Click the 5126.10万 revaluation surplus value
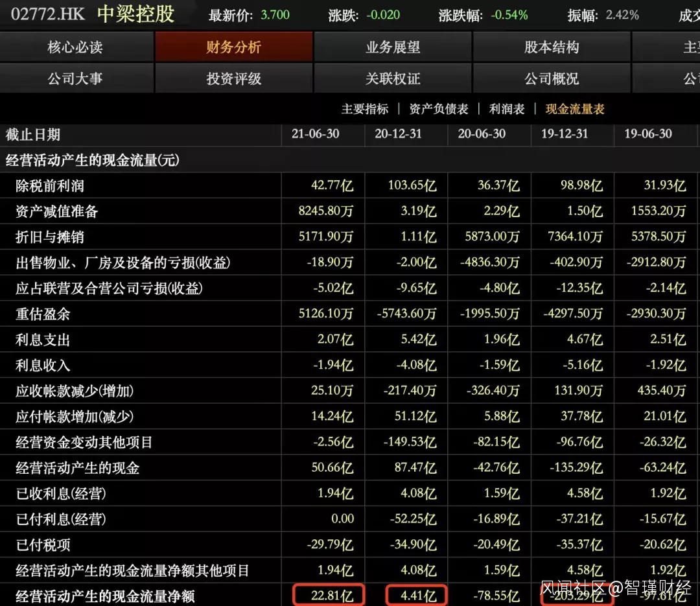Viewport: 700px width, 606px height. 326,314
